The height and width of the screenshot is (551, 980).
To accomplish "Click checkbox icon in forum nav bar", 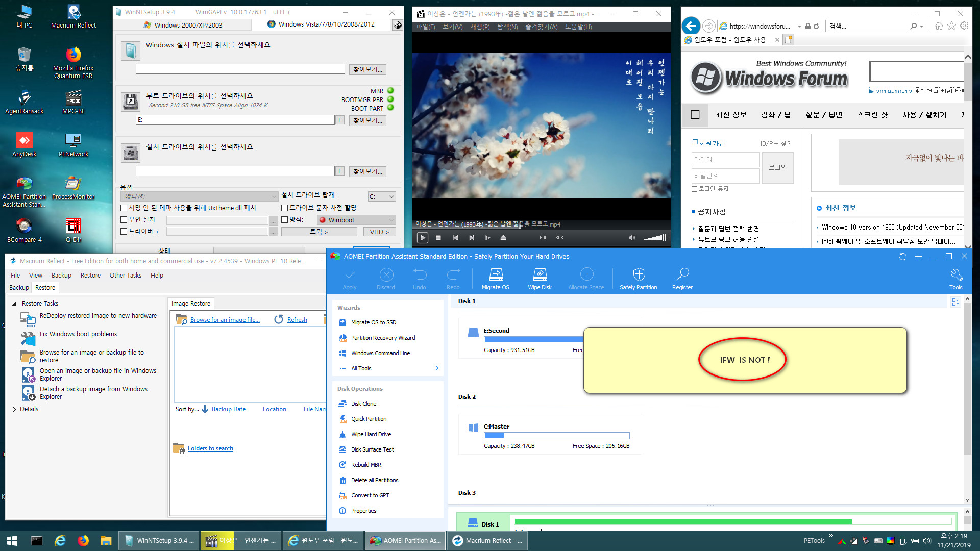I will (695, 115).
